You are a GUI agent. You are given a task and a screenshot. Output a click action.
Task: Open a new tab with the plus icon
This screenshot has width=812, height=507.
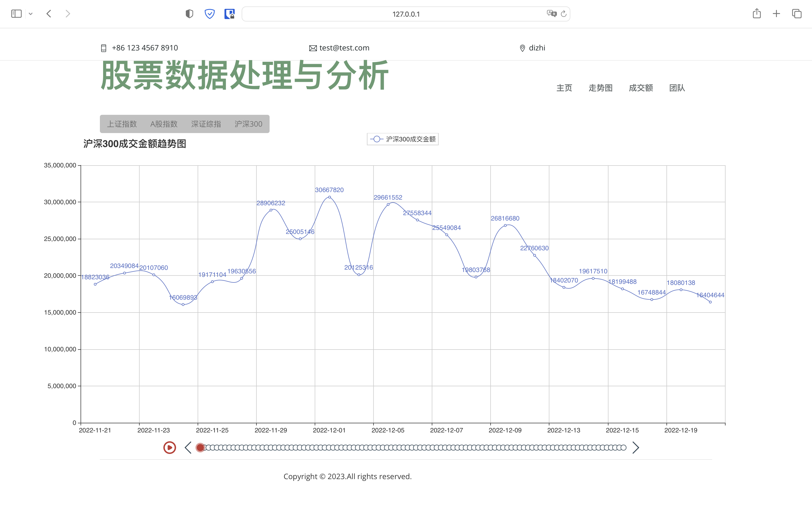tap(777, 14)
